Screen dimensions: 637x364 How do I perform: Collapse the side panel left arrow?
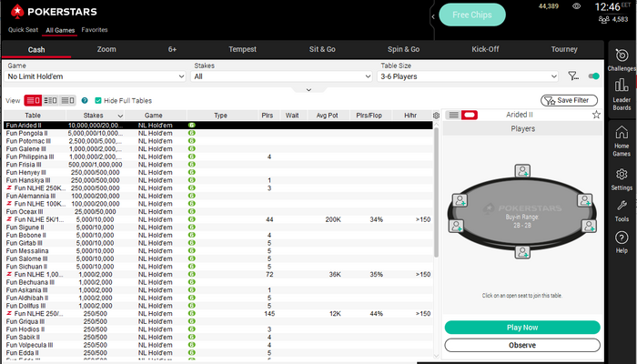pyautogui.click(x=433, y=16)
